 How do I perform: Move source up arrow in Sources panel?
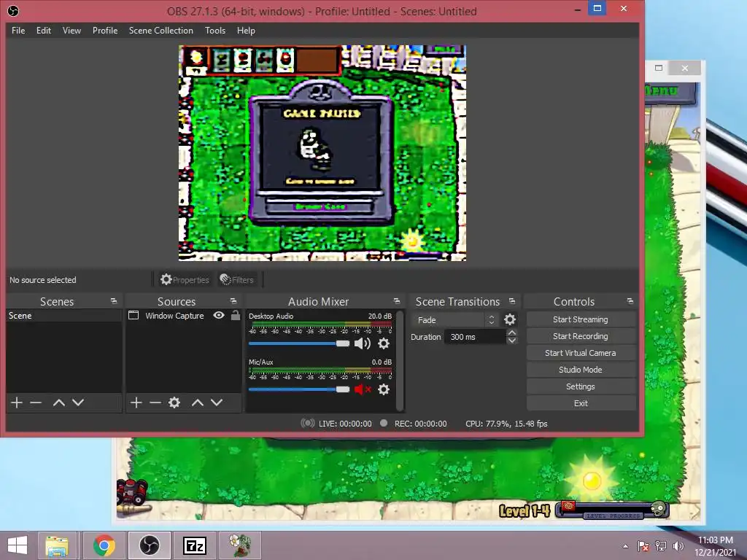click(x=198, y=402)
